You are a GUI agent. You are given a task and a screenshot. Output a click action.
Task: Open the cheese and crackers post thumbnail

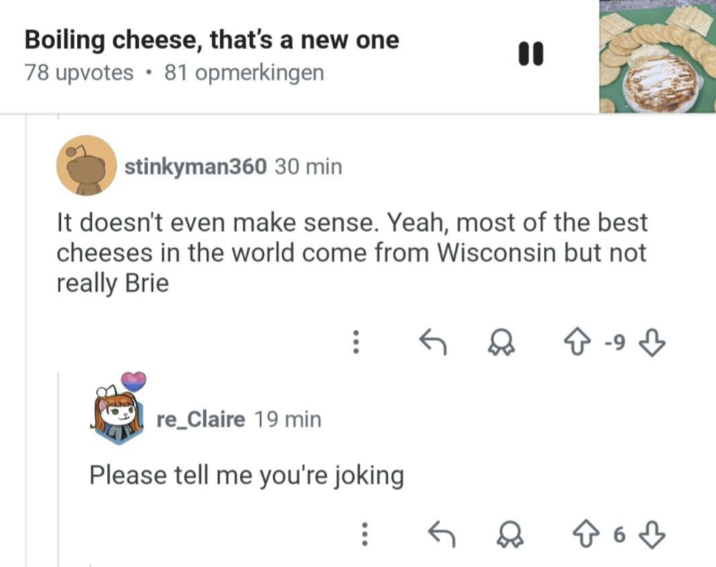(657, 57)
